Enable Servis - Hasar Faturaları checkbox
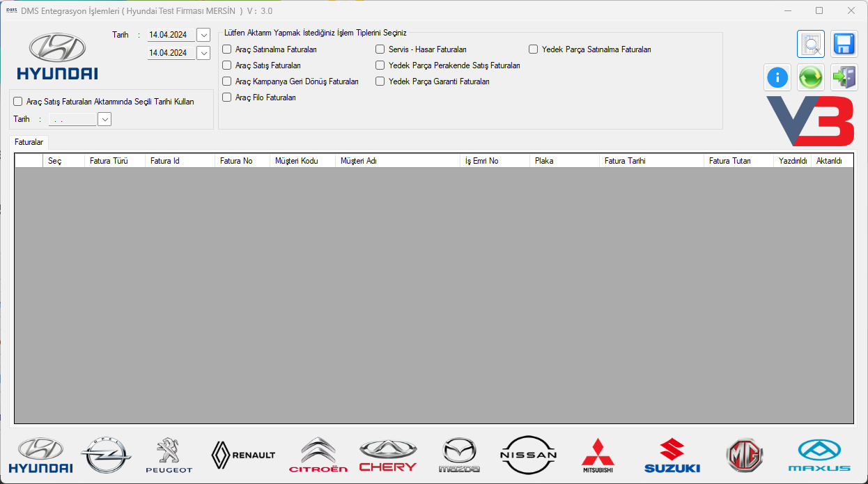Viewport: 868px width, 484px height. [x=380, y=49]
